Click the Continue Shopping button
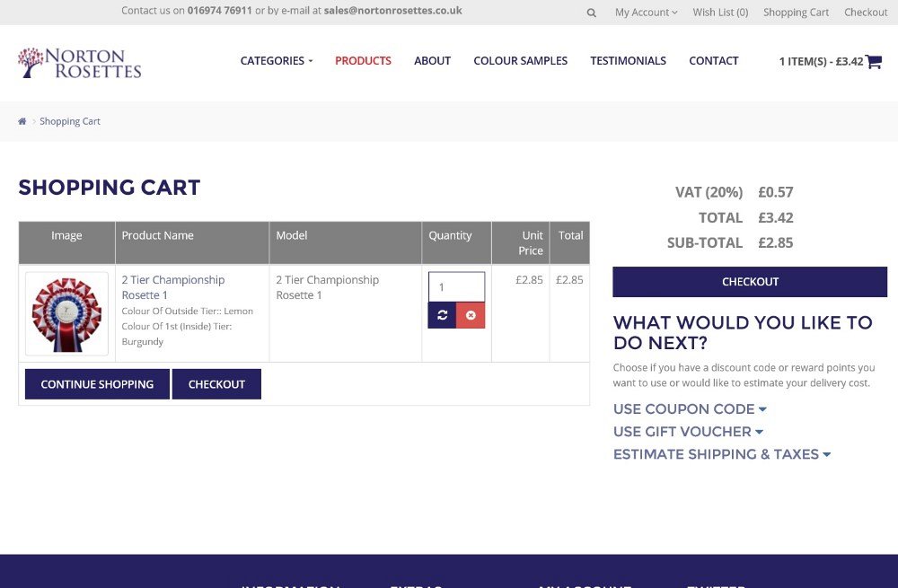898x588 pixels. pyautogui.click(x=97, y=384)
